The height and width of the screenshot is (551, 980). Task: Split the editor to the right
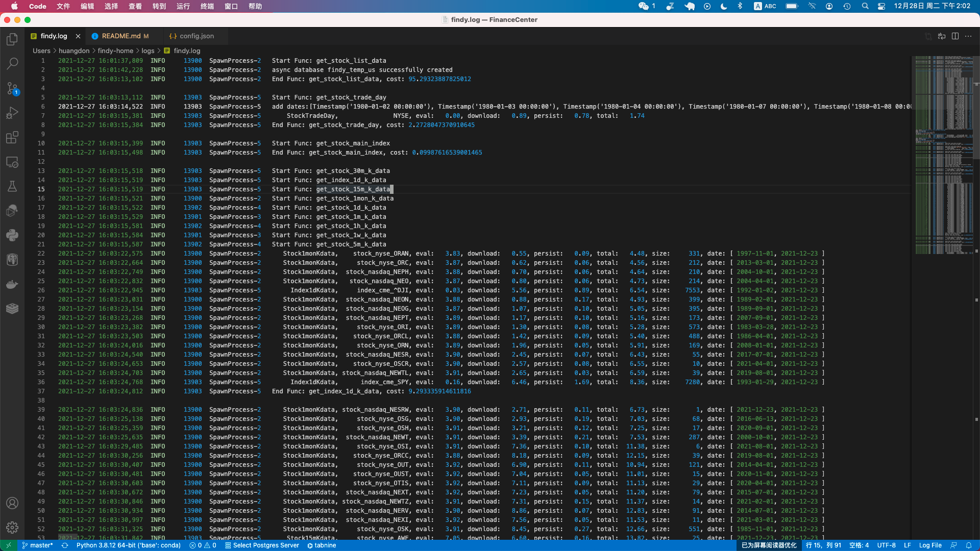click(x=955, y=36)
